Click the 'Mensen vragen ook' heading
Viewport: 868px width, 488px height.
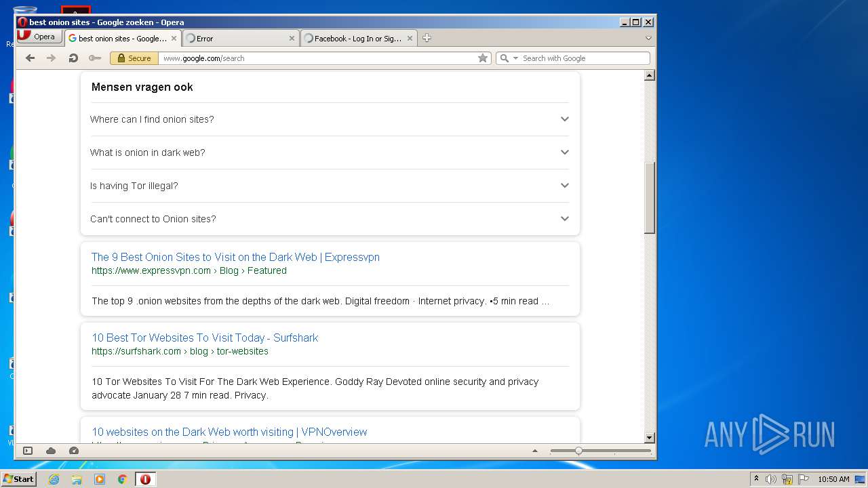pos(142,87)
